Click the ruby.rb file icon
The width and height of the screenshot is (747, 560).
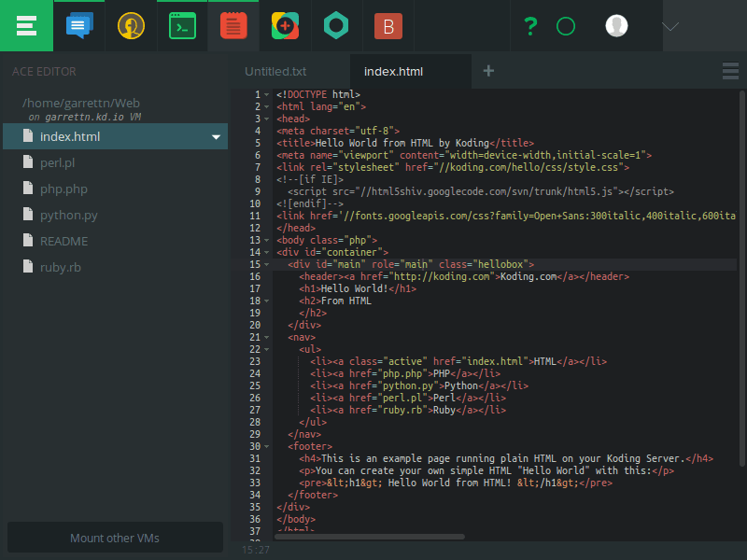(x=28, y=267)
